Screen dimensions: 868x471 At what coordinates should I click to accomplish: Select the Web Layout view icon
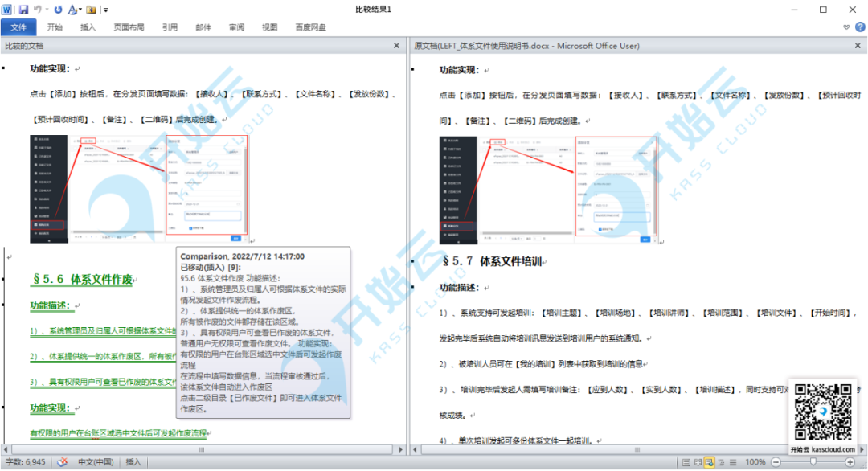coord(710,462)
